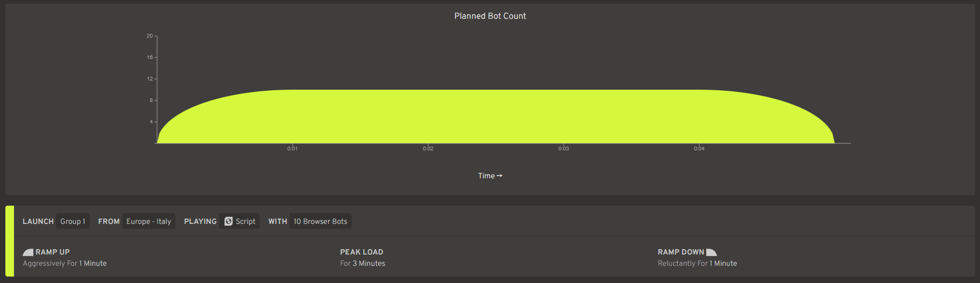Image resolution: width=980 pixels, height=283 pixels.
Task: Click the ramp up curve icon
Action: coord(28,252)
